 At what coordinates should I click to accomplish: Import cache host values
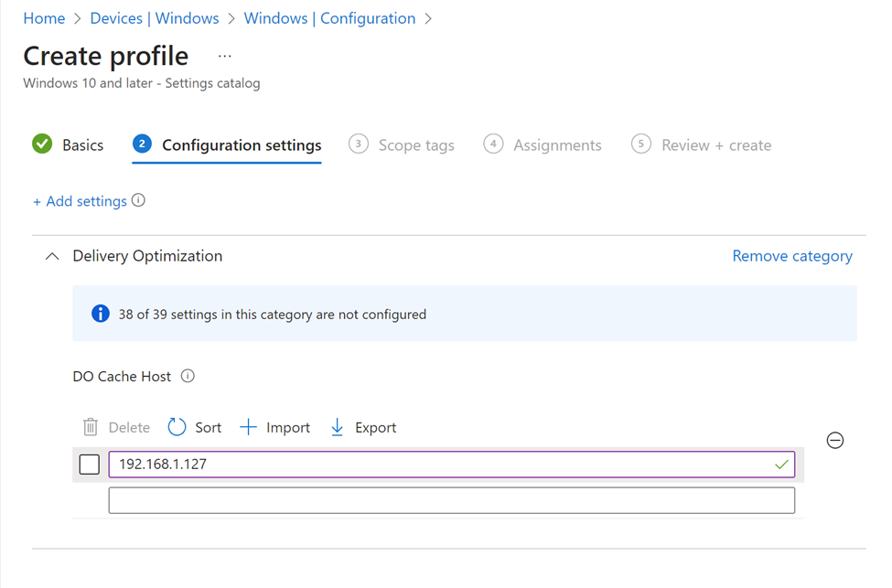click(x=274, y=427)
